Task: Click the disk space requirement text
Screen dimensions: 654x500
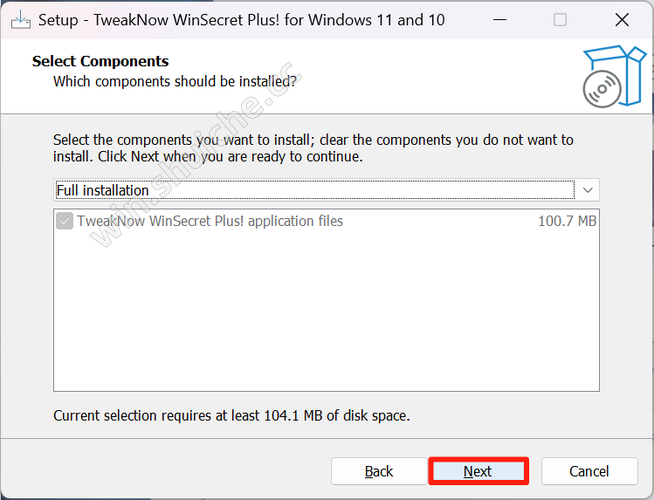Action: (231, 415)
